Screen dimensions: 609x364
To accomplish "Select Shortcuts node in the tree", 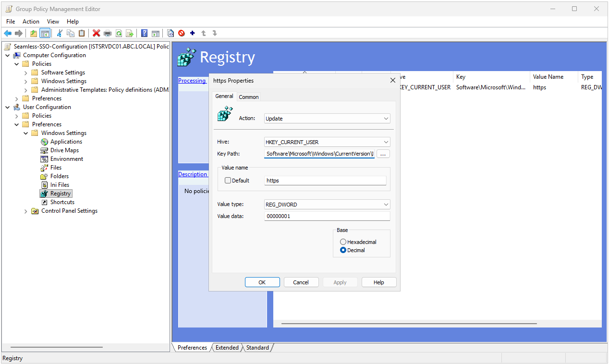I will 62,202.
